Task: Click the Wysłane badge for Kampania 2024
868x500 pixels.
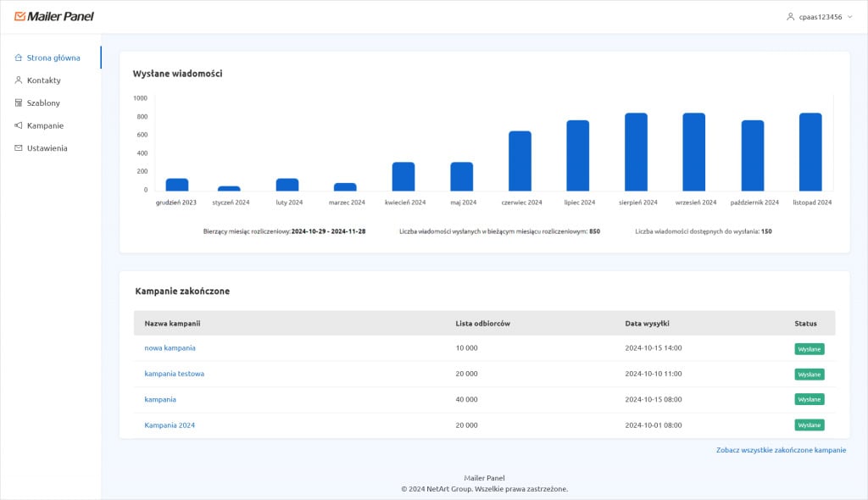Action: pyautogui.click(x=808, y=425)
